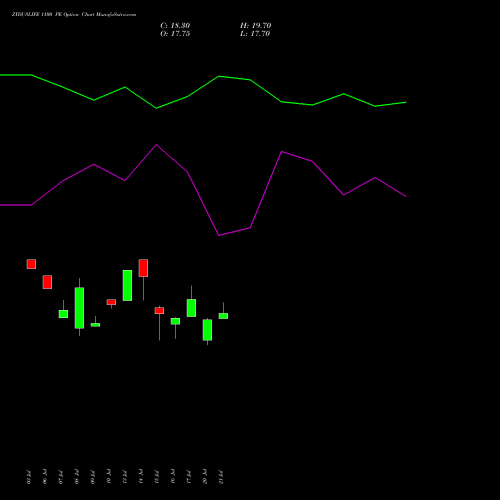Click the purple indicator line's lowest trough
Image resolution: width=500 pixels, height=500 pixels.
[219, 235]
